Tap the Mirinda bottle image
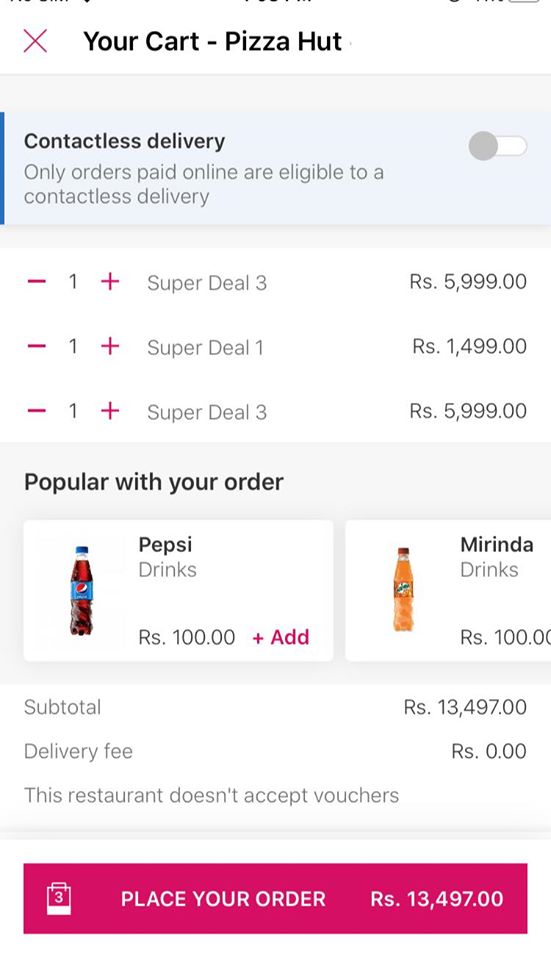551x960 pixels. coord(403,590)
